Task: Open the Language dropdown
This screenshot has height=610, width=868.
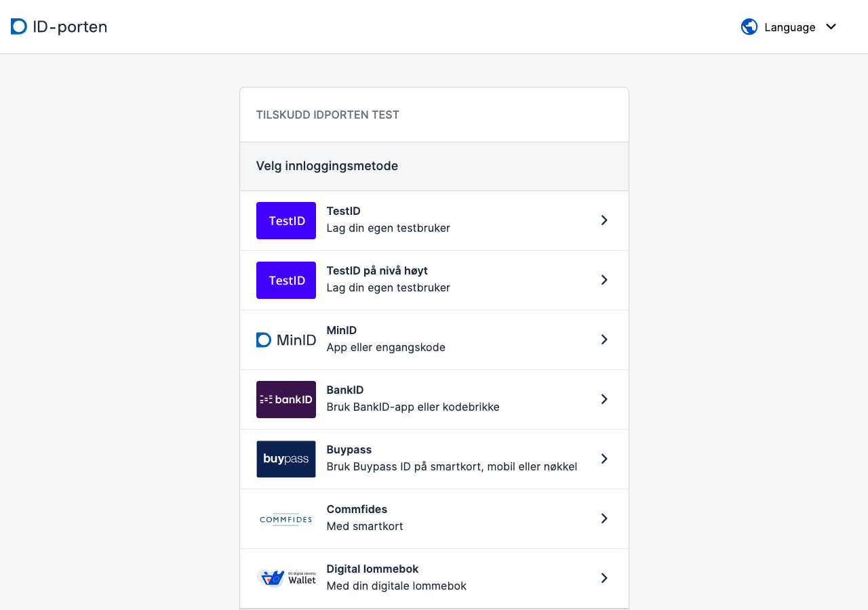Action: pos(789,27)
